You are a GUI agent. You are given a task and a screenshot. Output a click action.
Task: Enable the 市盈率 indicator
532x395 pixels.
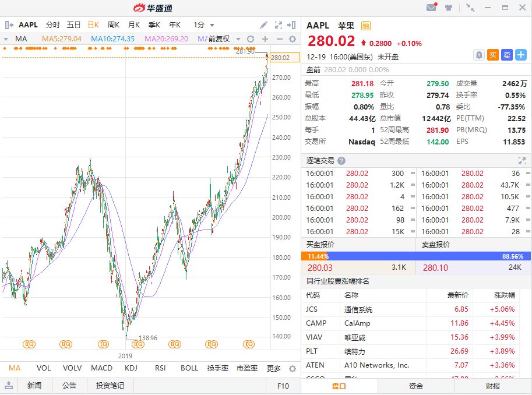click(247, 368)
